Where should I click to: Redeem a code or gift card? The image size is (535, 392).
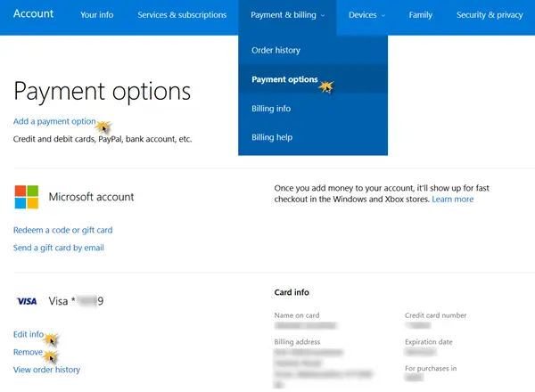(x=62, y=230)
